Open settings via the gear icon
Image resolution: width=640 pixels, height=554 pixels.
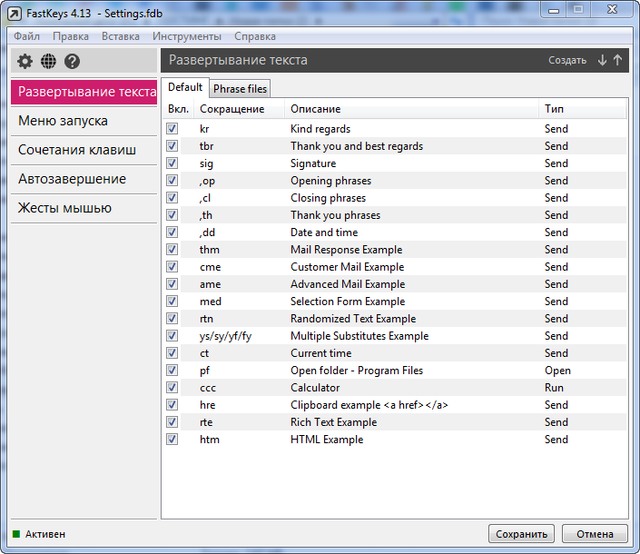click(25, 61)
